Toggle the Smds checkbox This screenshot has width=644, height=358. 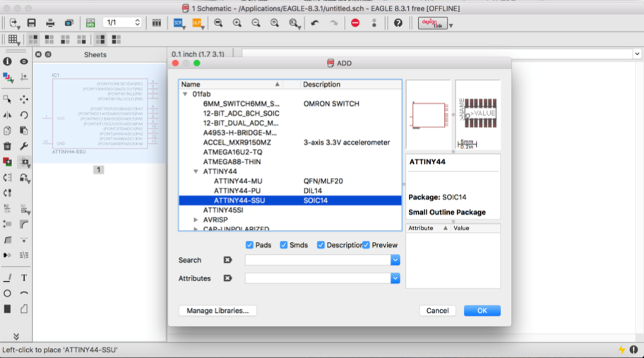[x=284, y=245]
